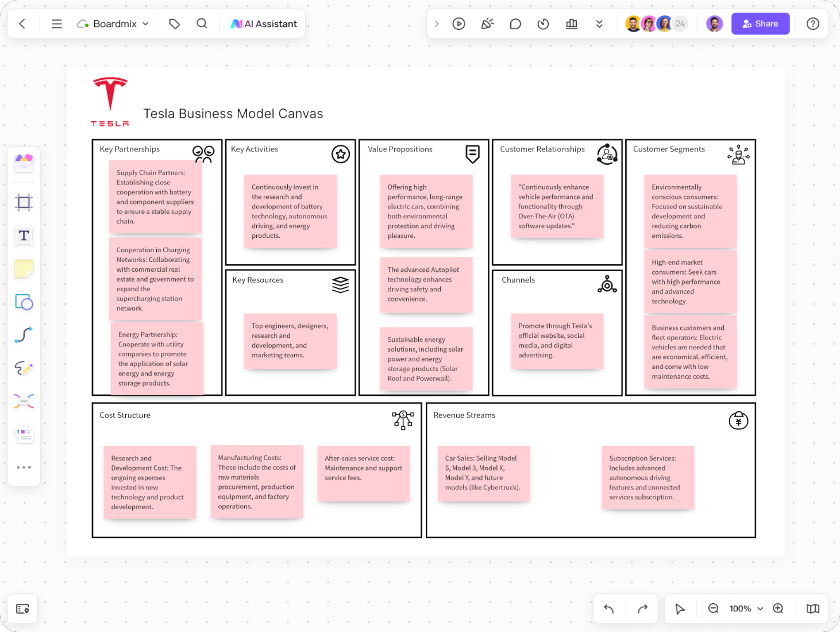Go back using the left chevron arrow
Screen dimensions: 840x632
click(22, 24)
